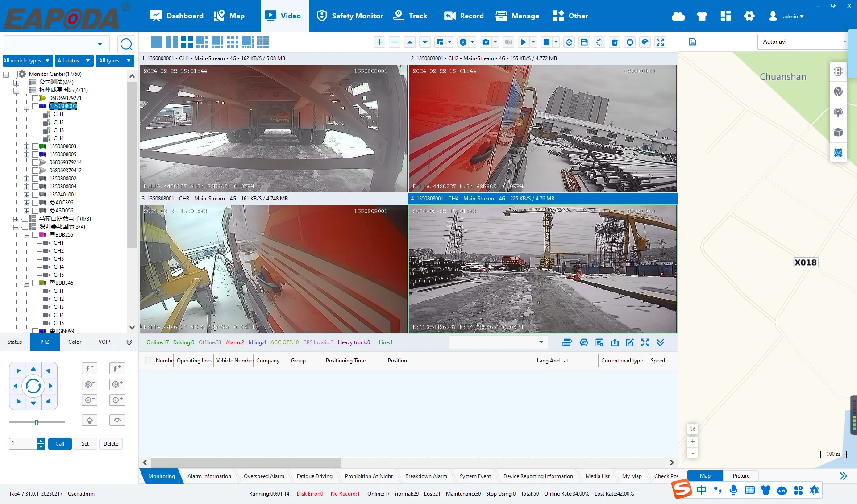Click the Delete preset button
Image resolution: width=857 pixels, height=504 pixels.
(x=111, y=444)
